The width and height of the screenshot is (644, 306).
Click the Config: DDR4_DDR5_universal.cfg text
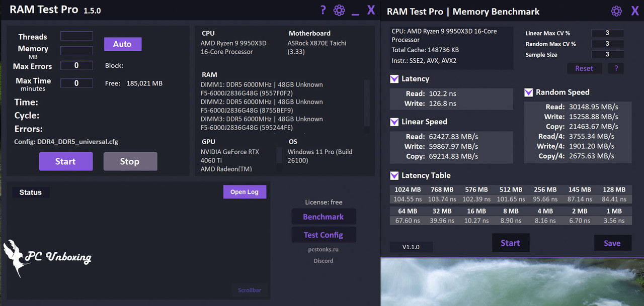click(x=66, y=142)
